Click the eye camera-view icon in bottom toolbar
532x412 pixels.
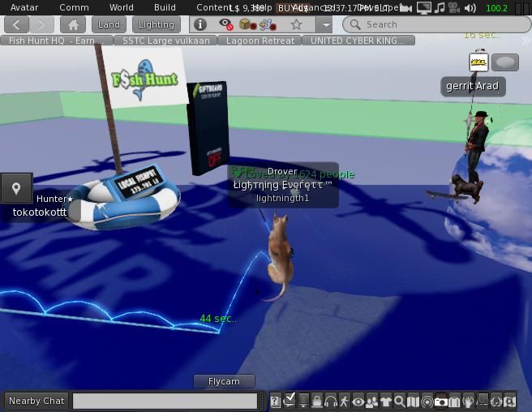tap(358, 401)
